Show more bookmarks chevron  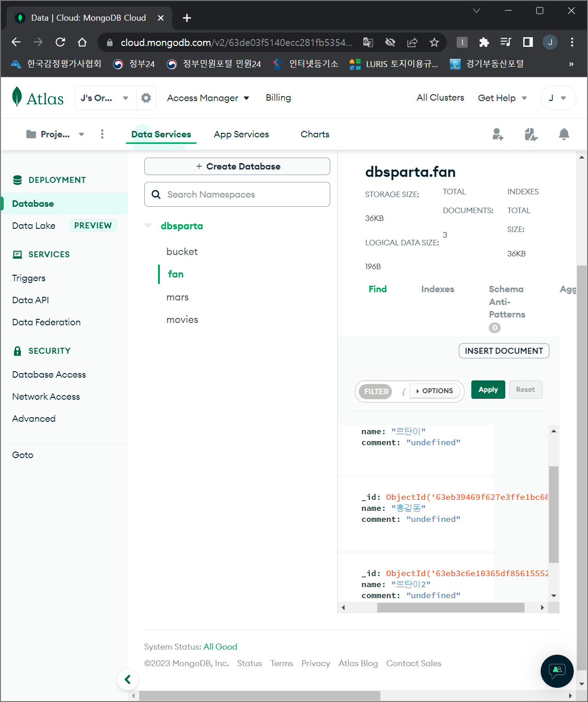click(571, 64)
